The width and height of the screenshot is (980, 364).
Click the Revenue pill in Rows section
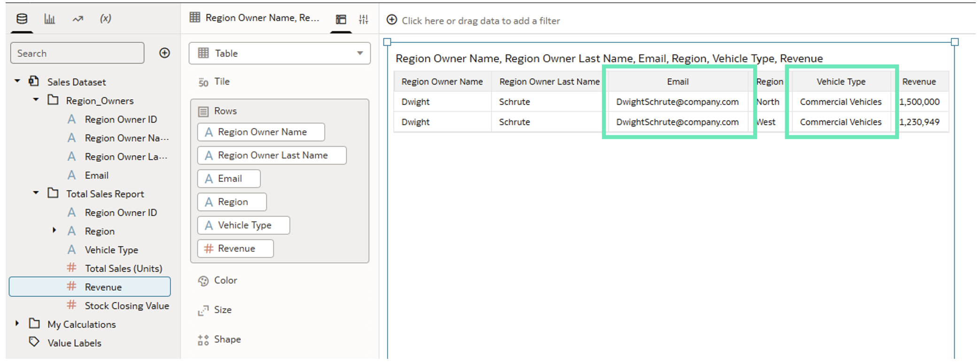pyautogui.click(x=235, y=248)
